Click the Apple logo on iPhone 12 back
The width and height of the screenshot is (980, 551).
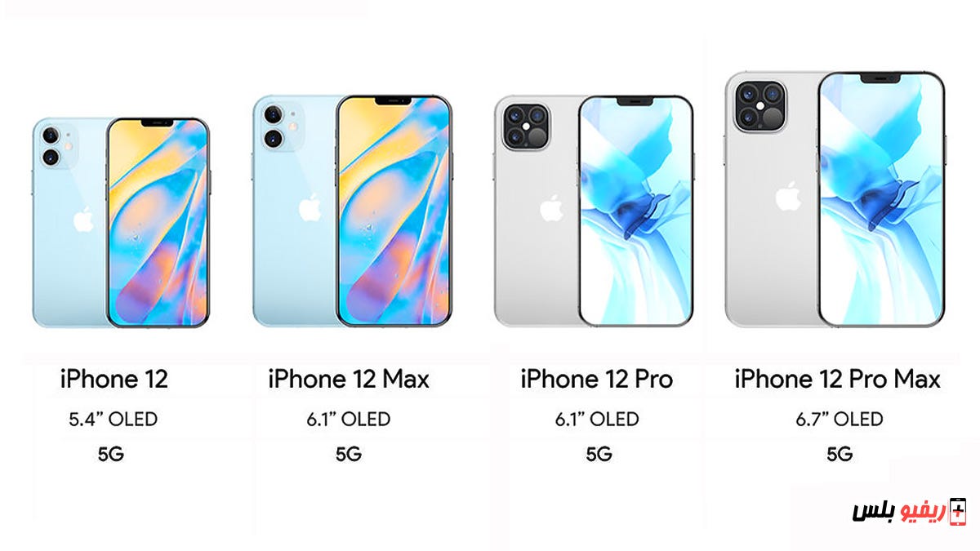coord(83,220)
